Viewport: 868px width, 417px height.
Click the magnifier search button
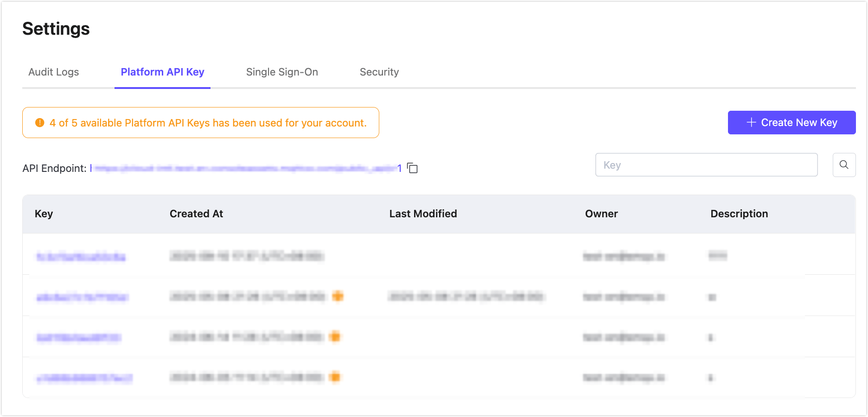(844, 165)
